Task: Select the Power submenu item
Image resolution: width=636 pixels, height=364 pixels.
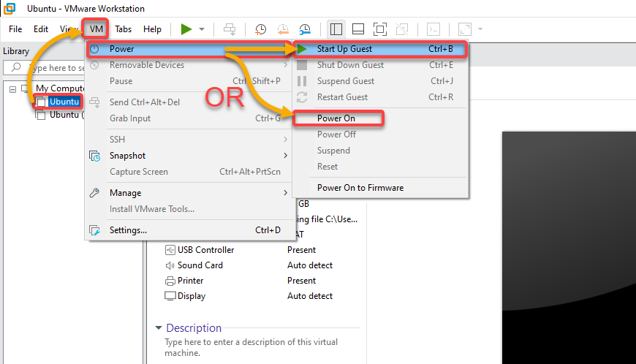Action: [189, 49]
